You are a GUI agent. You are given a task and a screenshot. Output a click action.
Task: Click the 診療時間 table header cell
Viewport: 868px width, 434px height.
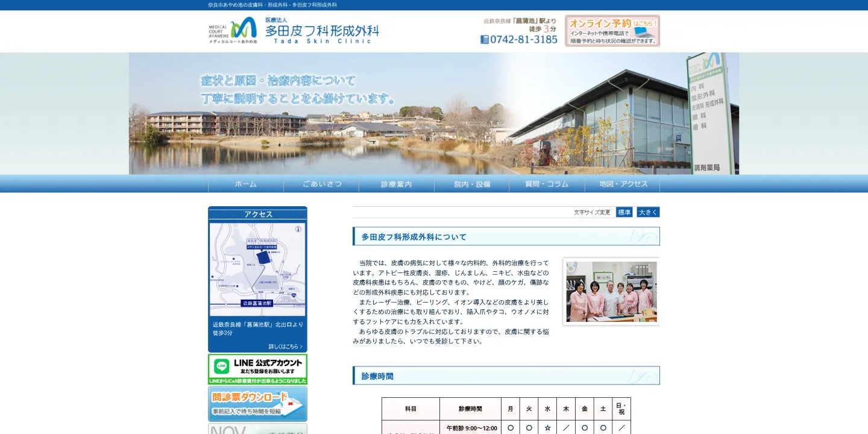[x=470, y=409]
